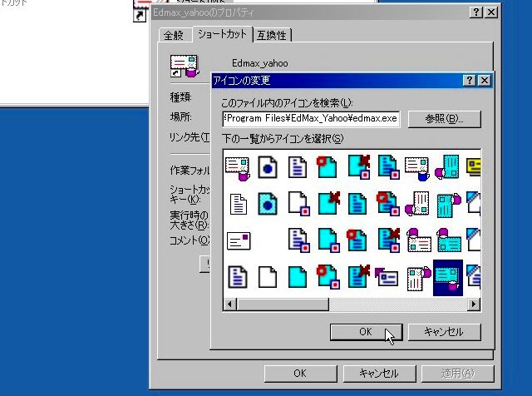Click OK in Edmax_yahoo properties window
This screenshot has height=396, width=532.
point(301,374)
